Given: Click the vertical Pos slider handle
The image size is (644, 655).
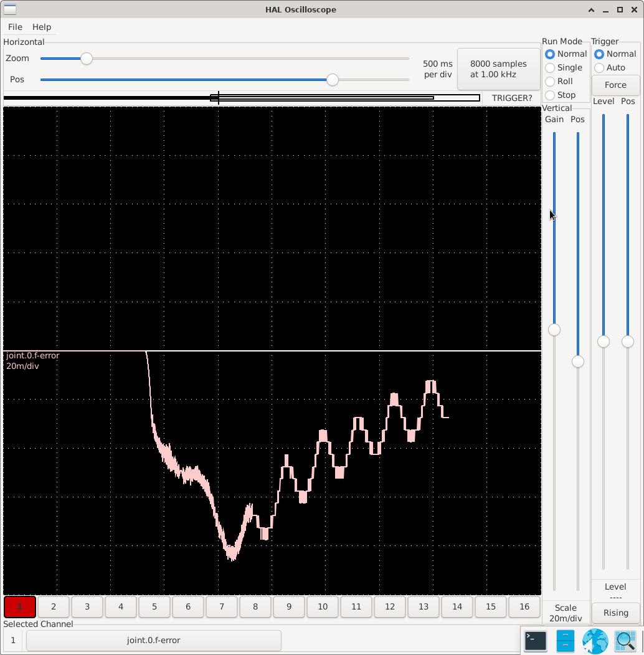Looking at the screenshot, I should pyautogui.click(x=577, y=361).
